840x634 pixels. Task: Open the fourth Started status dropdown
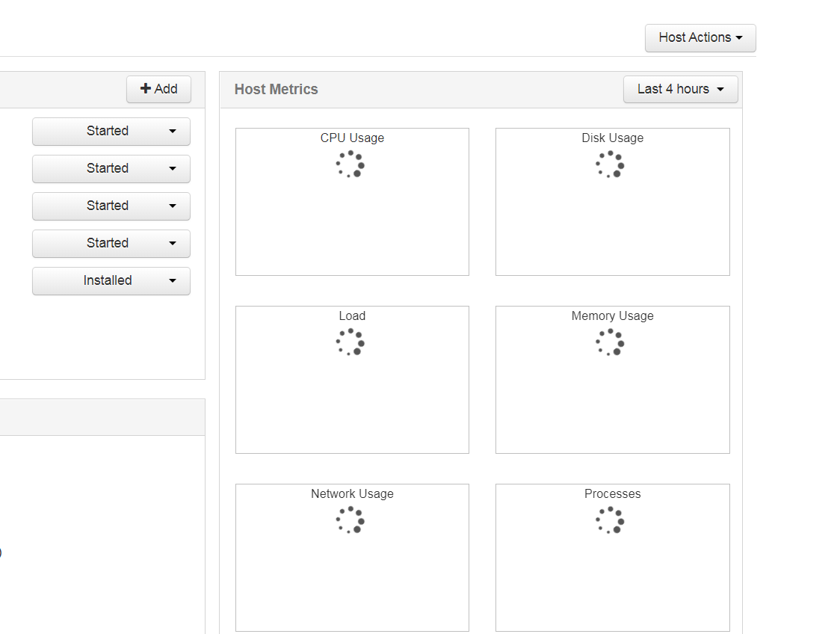tap(111, 243)
